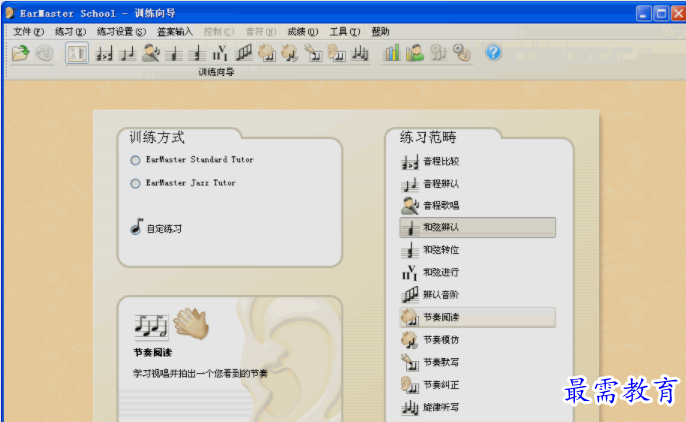Open the 成绩 menu

[x=303, y=32]
